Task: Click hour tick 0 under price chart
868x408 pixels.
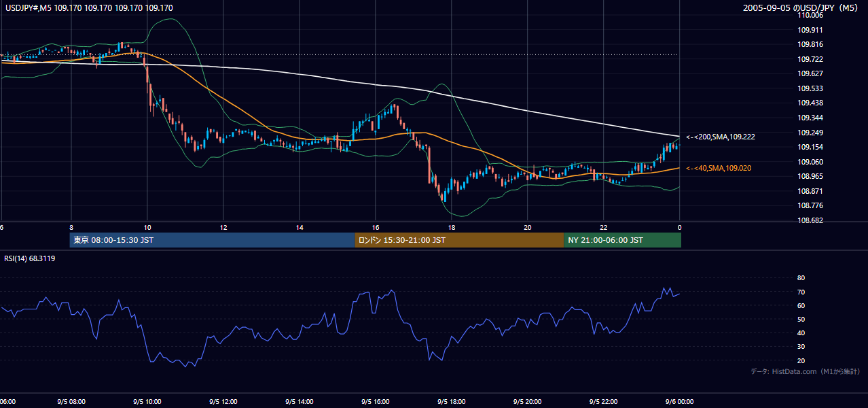Action: [679, 227]
